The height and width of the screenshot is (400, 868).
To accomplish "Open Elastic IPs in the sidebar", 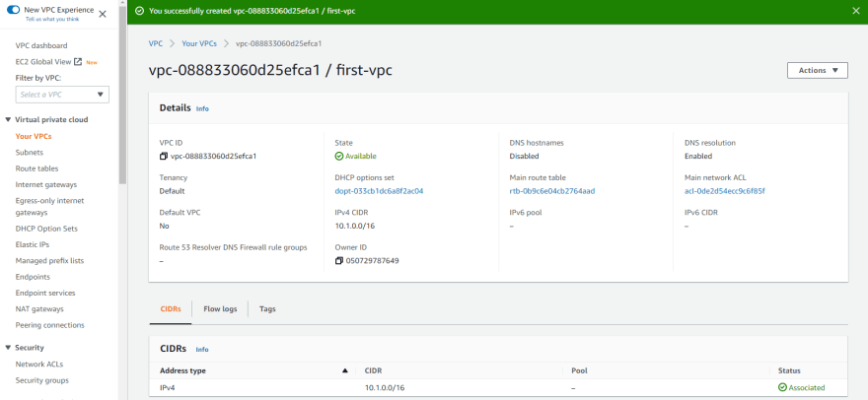I will click(x=33, y=244).
